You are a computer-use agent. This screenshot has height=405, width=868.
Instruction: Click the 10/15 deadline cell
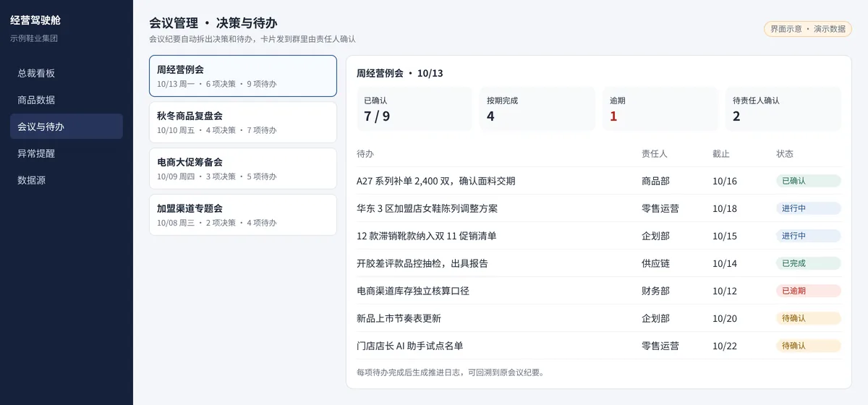point(725,236)
